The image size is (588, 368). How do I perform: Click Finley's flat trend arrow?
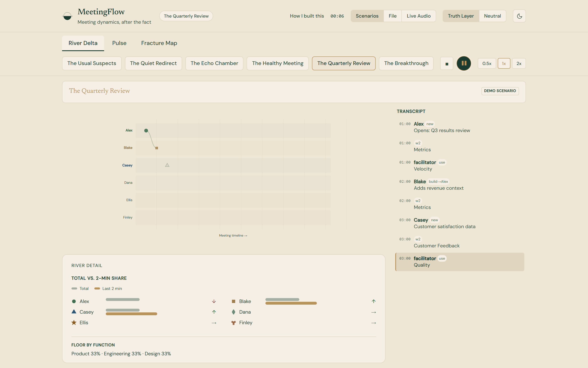(374, 323)
